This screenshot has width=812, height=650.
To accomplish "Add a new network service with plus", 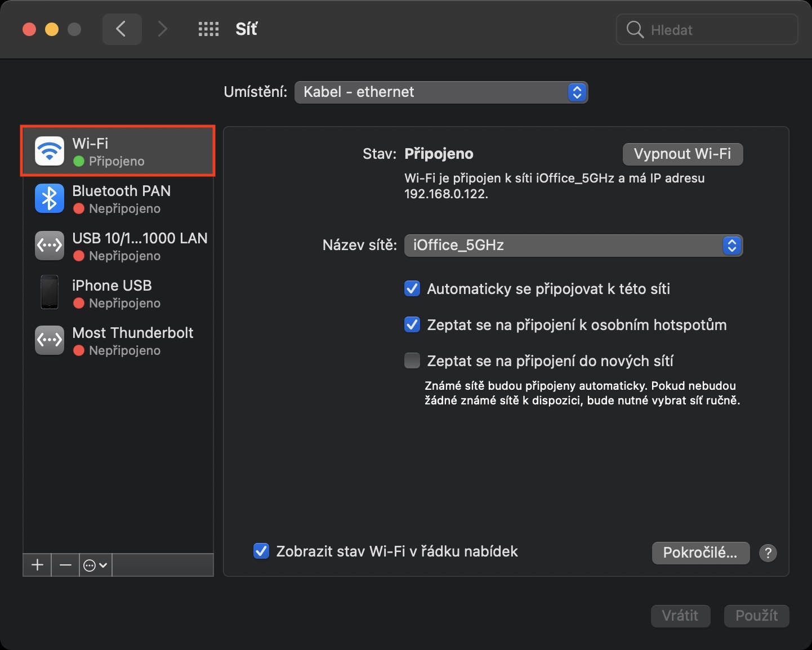I will 37,565.
